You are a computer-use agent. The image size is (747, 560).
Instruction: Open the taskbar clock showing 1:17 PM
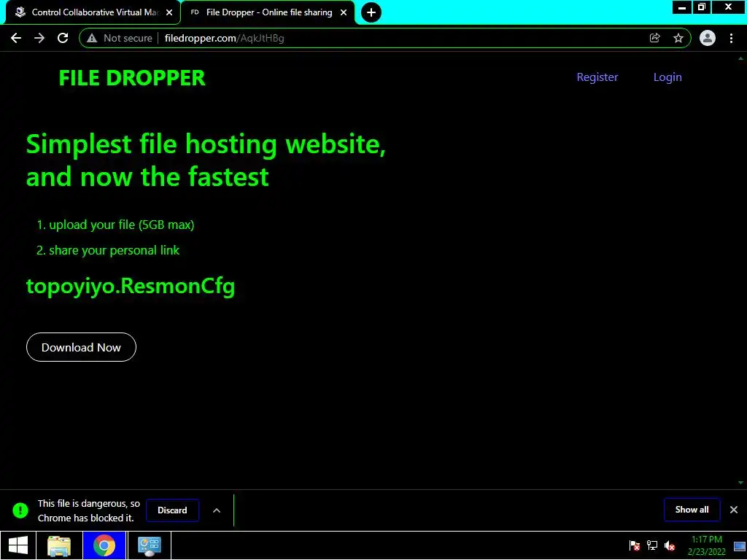[706, 545]
